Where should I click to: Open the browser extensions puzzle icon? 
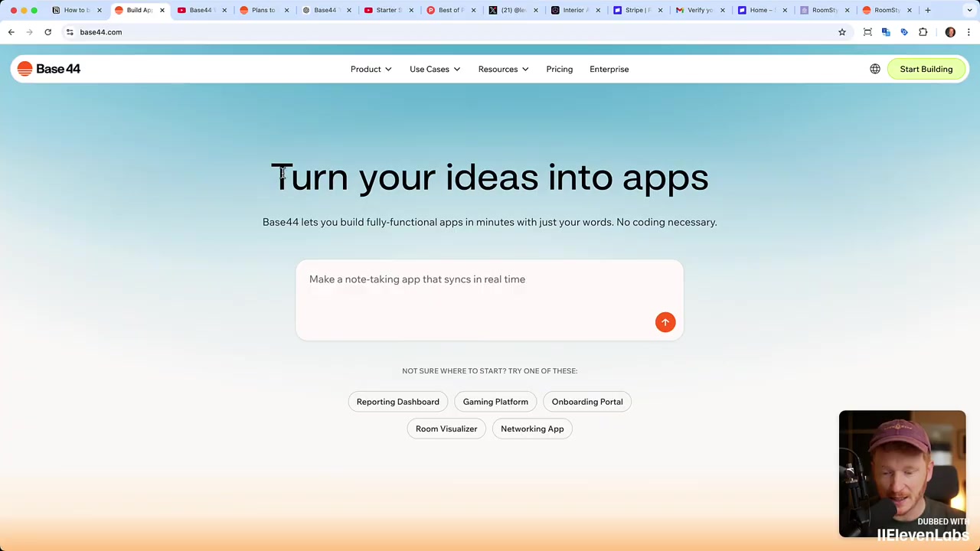pos(923,32)
